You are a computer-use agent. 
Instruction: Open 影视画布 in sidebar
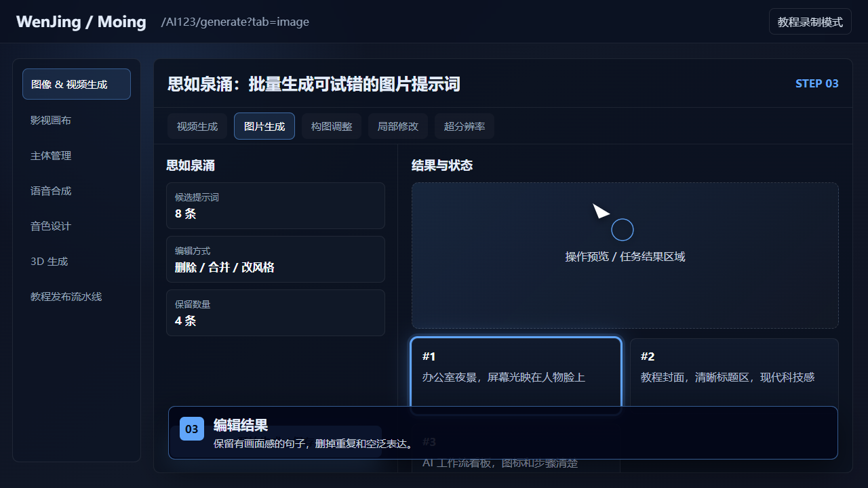point(77,120)
